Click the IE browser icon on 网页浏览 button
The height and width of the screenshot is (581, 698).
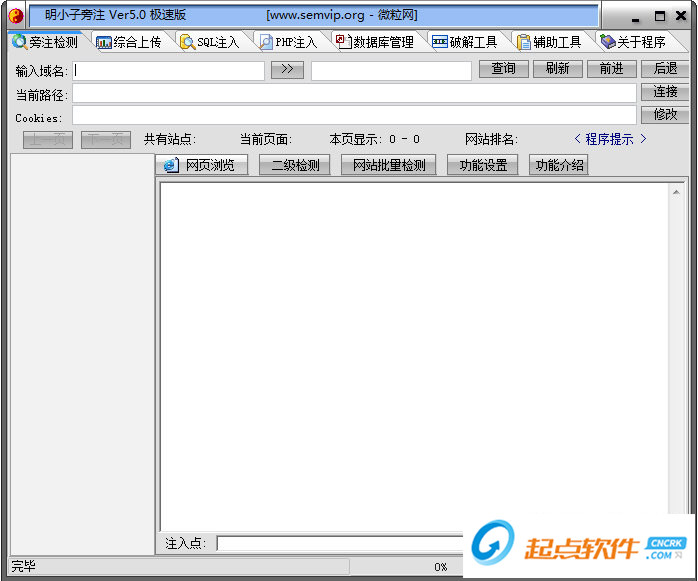(171, 165)
